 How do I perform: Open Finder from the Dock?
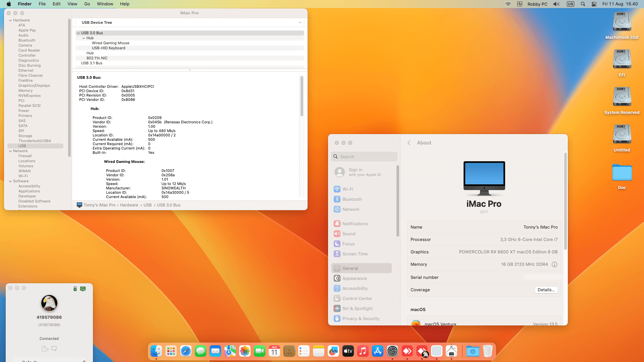click(x=156, y=351)
